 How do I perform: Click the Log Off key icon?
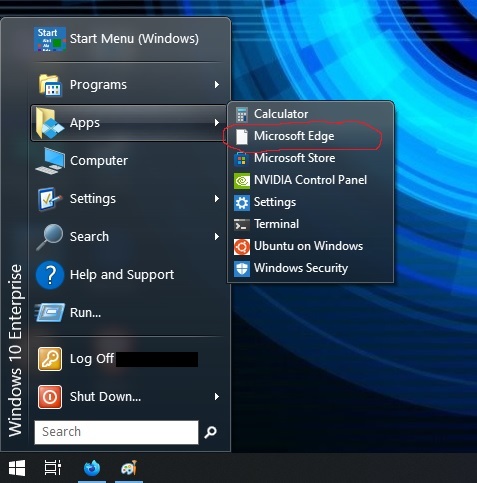[x=50, y=359]
